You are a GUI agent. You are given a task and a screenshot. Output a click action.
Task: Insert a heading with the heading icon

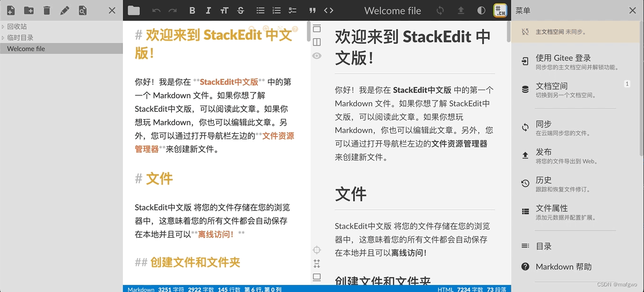click(224, 10)
